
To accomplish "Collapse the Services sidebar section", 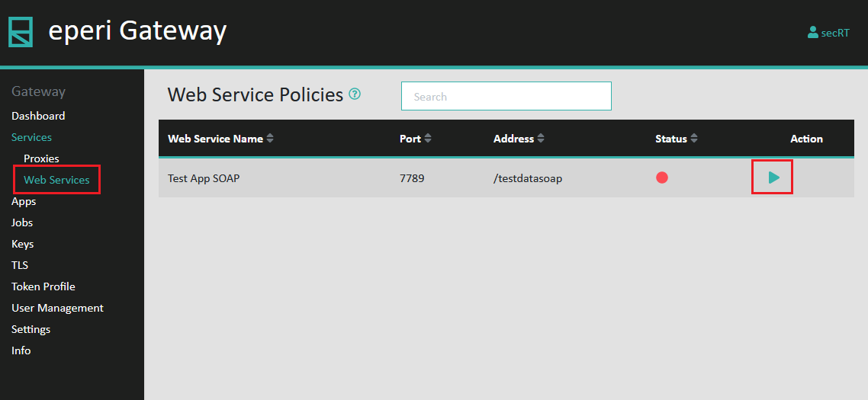I will point(31,137).
